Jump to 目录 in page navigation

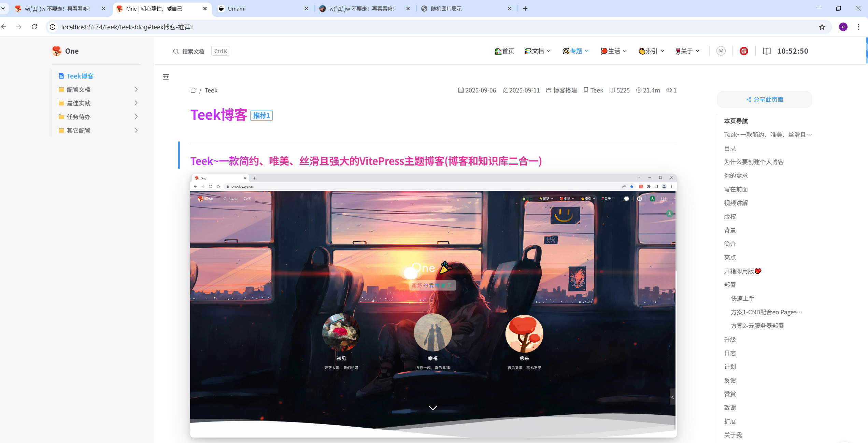[x=730, y=148]
